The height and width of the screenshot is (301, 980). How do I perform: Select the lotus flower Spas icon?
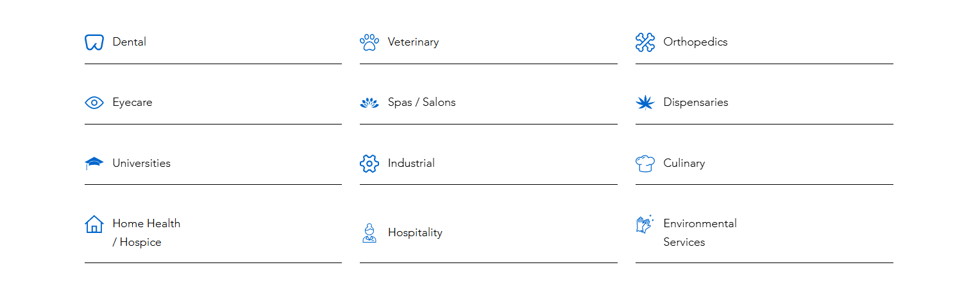tap(369, 103)
